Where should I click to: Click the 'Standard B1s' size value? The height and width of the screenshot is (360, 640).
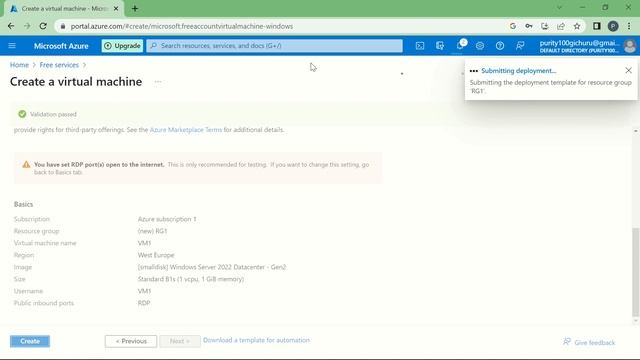tap(191, 279)
